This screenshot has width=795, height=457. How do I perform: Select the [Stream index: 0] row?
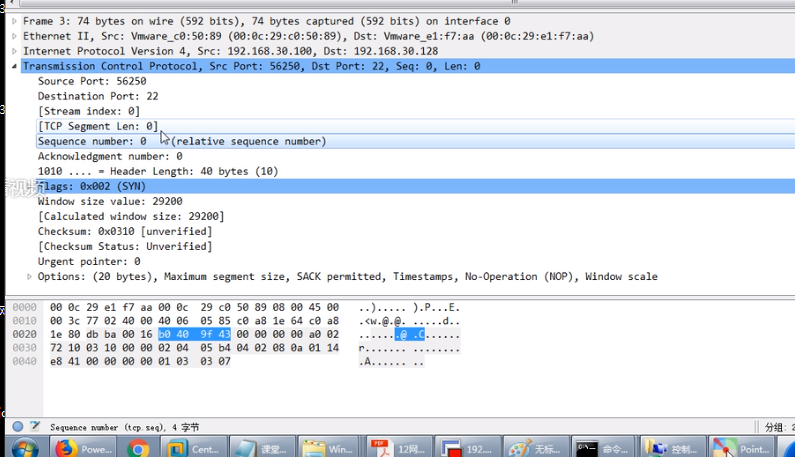pyautogui.click(x=415, y=111)
